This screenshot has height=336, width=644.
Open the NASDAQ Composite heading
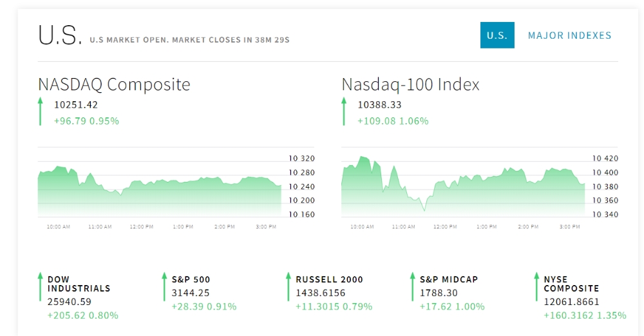114,84
